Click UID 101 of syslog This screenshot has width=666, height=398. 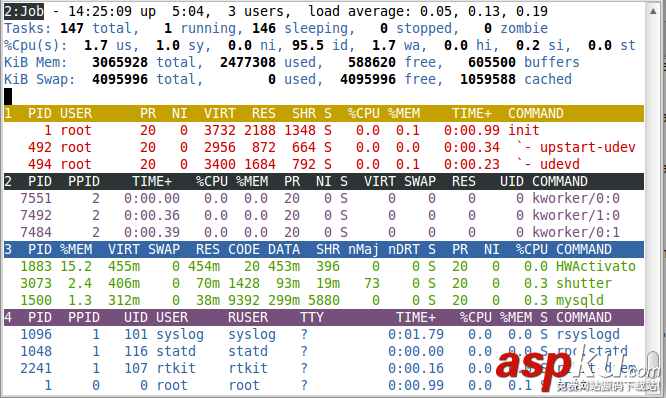tap(136, 334)
